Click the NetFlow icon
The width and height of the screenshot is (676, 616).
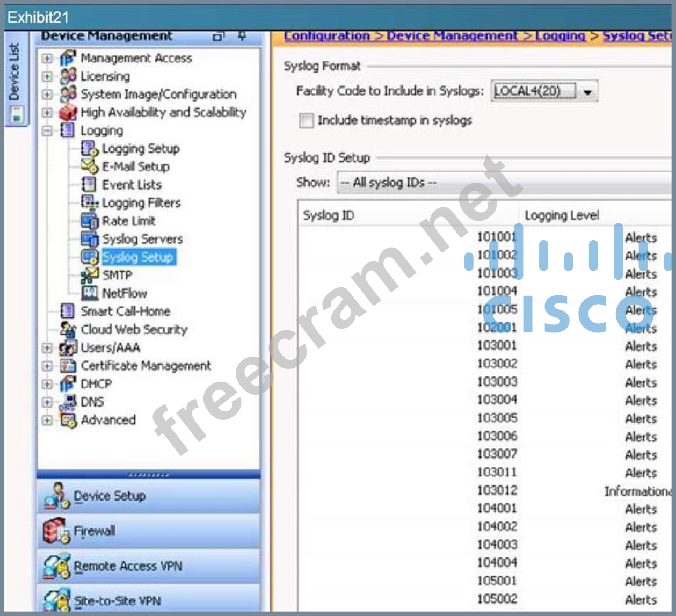coord(89,293)
